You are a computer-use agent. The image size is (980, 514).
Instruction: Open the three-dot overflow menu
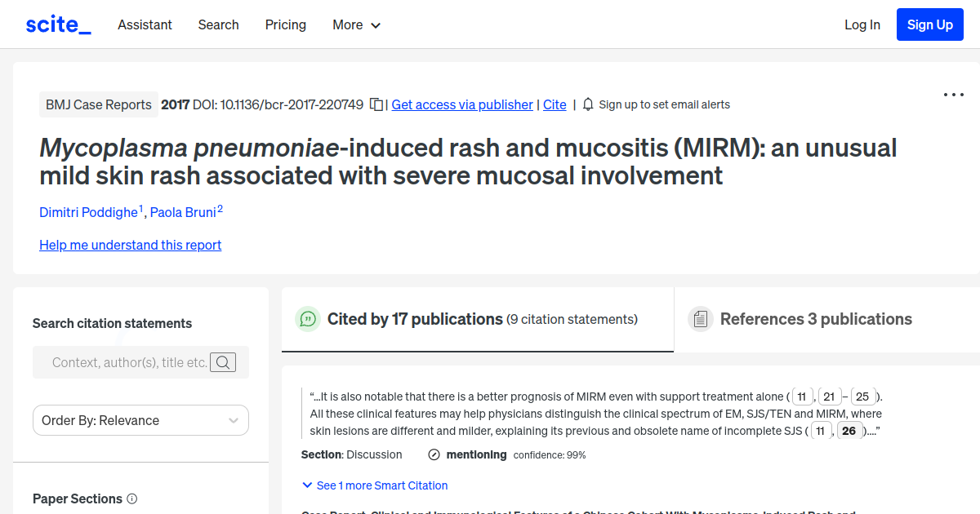coord(953,95)
